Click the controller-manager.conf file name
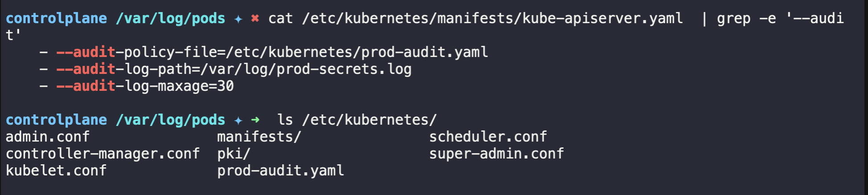 (102, 154)
